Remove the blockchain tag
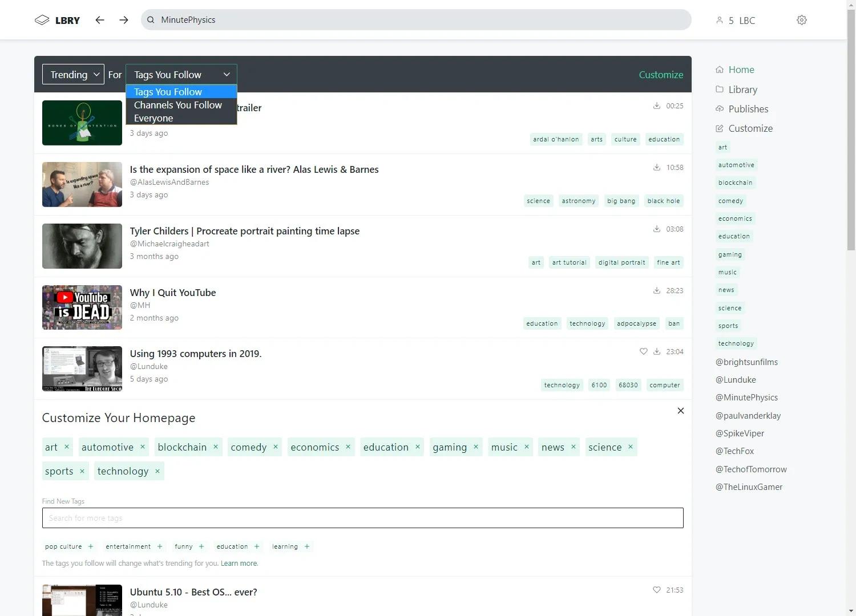Image resolution: width=856 pixels, height=616 pixels. pyautogui.click(x=216, y=447)
